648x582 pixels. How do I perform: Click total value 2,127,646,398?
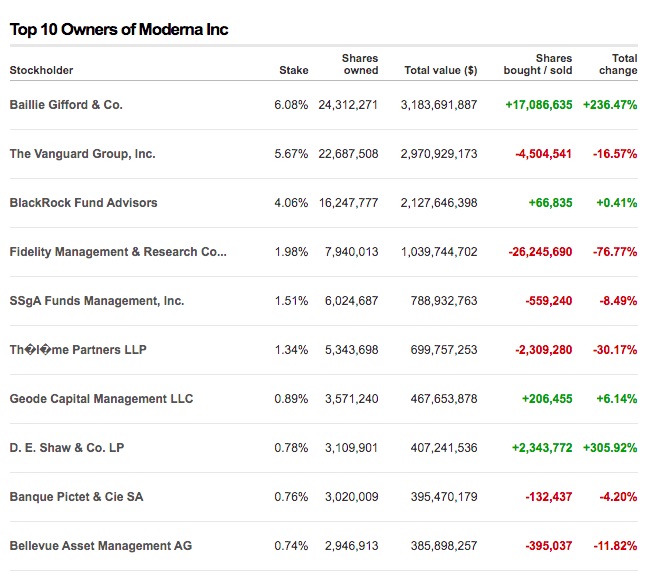(439, 203)
